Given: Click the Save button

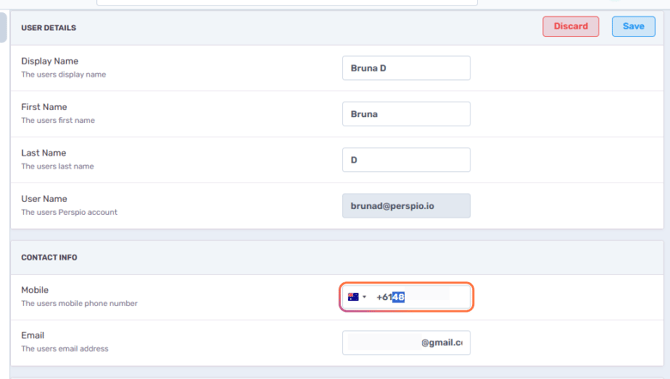Looking at the screenshot, I should tap(633, 26).
